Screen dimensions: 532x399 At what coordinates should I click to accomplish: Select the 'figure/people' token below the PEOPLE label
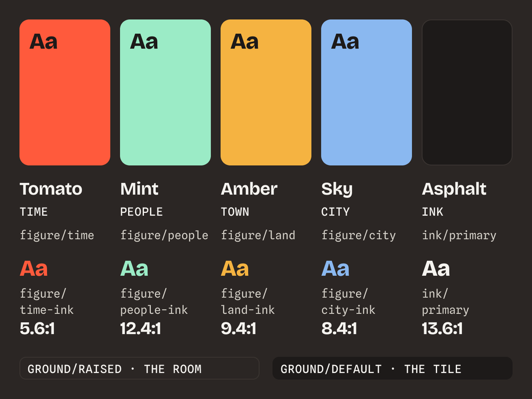point(164,235)
